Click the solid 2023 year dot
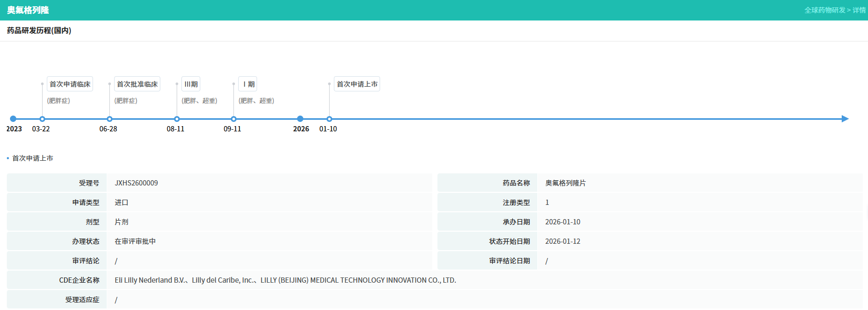The width and height of the screenshot is (868, 310). pyautogui.click(x=13, y=119)
